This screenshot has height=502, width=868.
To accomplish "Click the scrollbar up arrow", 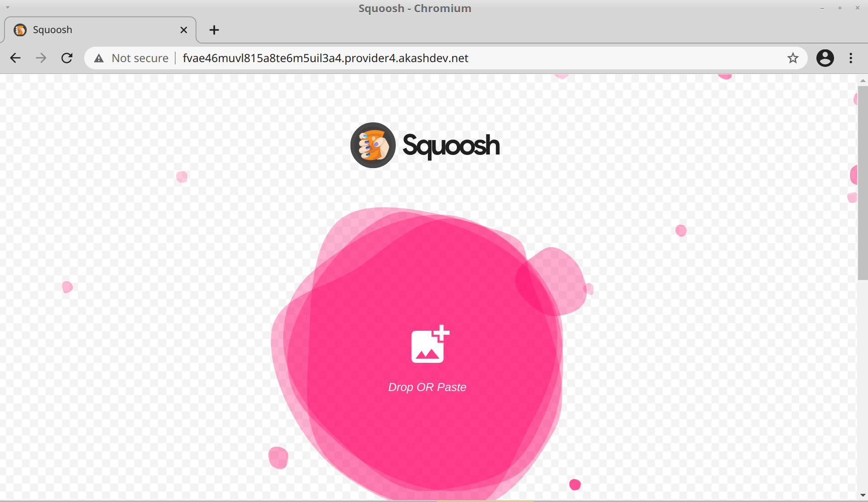I will tap(863, 80).
